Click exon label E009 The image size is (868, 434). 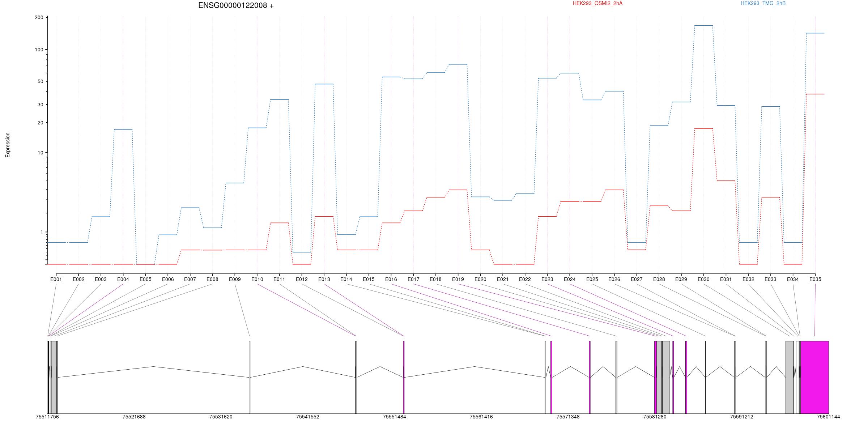click(235, 279)
